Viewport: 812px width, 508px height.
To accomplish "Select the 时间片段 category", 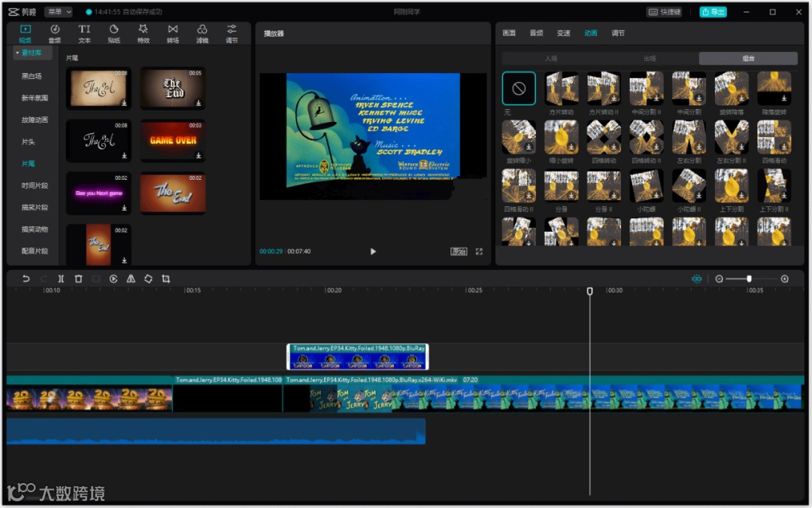I will coord(34,185).
